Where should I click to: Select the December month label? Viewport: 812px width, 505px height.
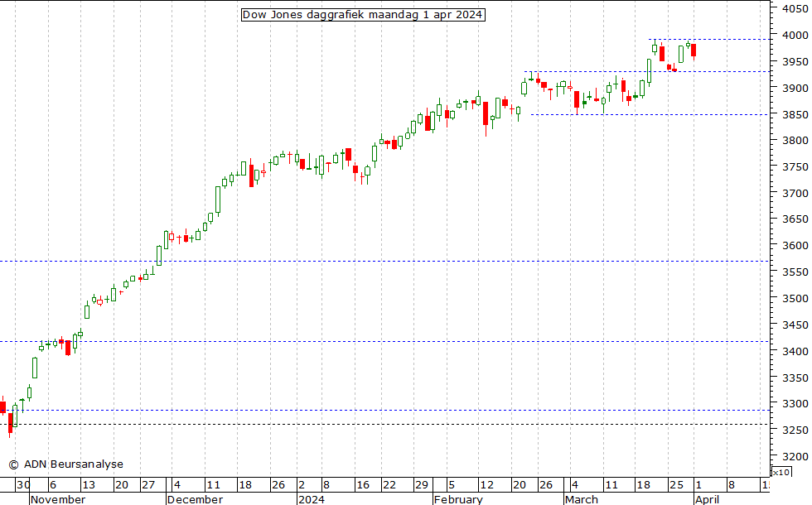(195, 499)
